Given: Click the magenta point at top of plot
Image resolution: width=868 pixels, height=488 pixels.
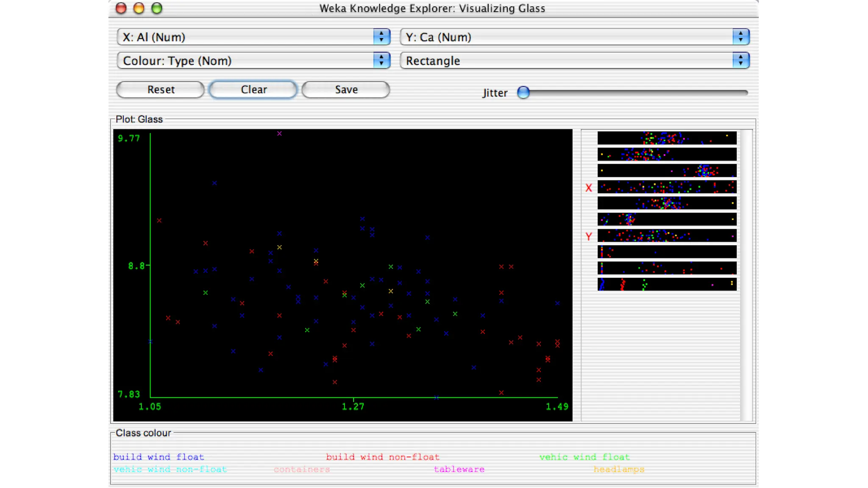Looking at the screenshot, I should (279, 133).
